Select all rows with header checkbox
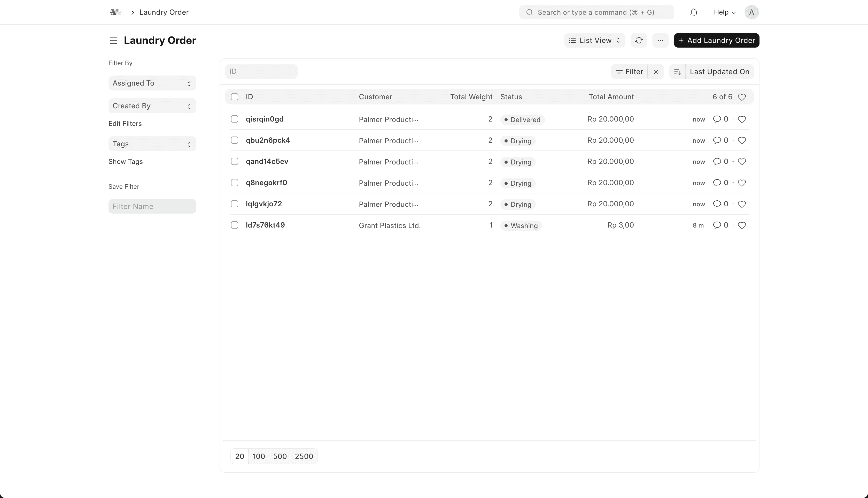The height and width of the screenshot is (498, 868). click(x=234, y=97)
